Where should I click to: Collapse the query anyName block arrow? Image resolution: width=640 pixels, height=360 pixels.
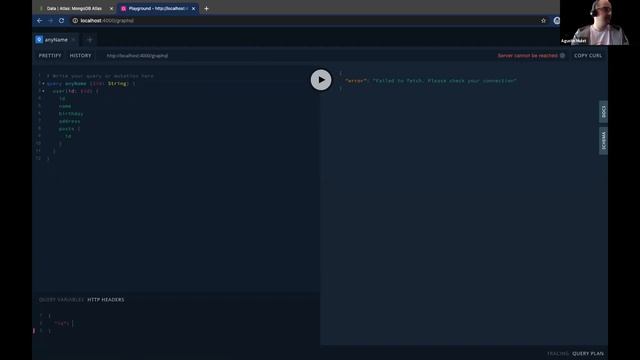coord(43,84)
